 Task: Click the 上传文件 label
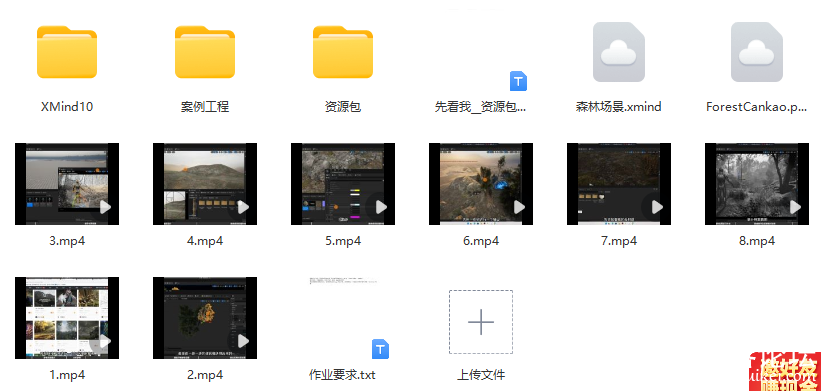[x=481, y=375]
